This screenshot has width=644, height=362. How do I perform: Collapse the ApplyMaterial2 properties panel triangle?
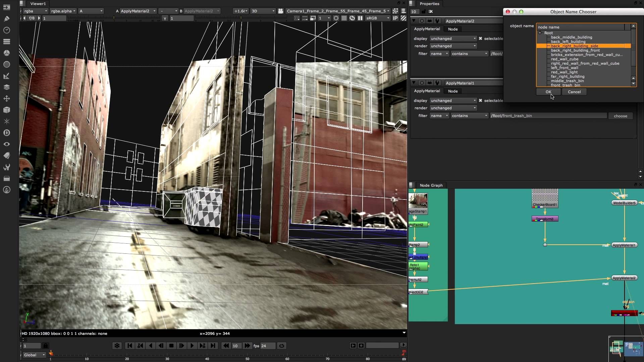click(x=414, y=21)
